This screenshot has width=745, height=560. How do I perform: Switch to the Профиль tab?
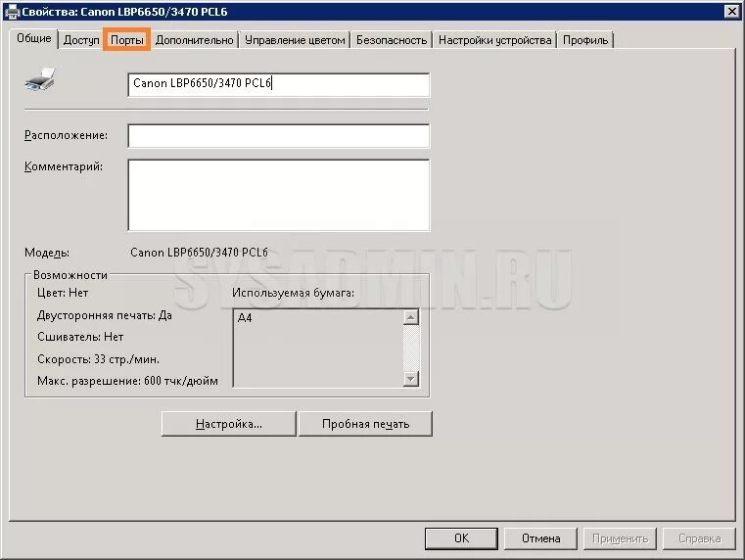click(585, 40)
